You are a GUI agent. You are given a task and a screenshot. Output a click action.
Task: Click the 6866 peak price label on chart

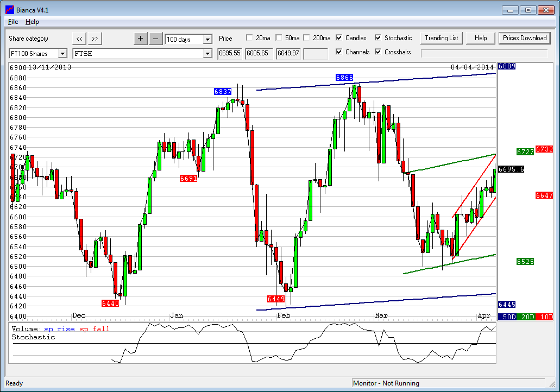(x=344, y=78)
